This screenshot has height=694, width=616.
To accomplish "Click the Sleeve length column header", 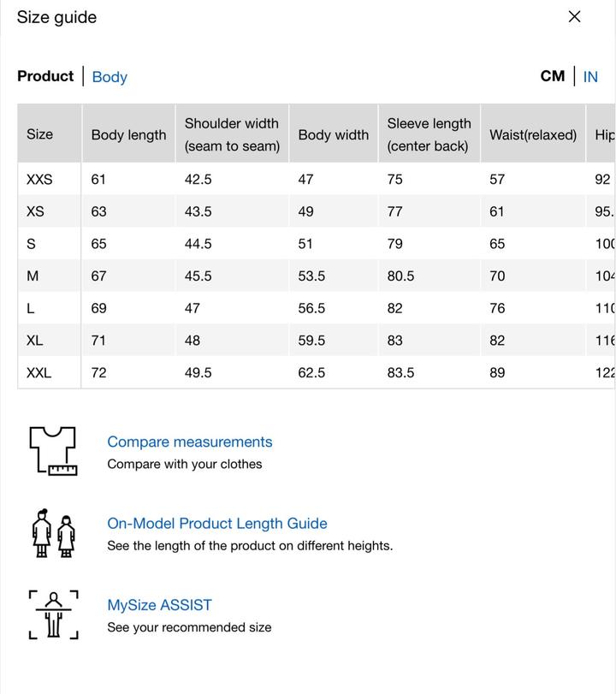I will 429,134.
